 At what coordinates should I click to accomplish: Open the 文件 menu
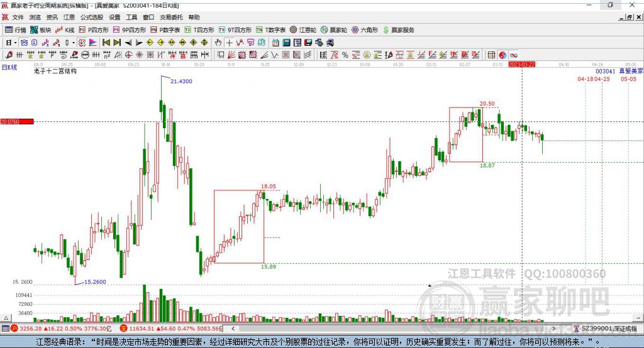[18, 17]
